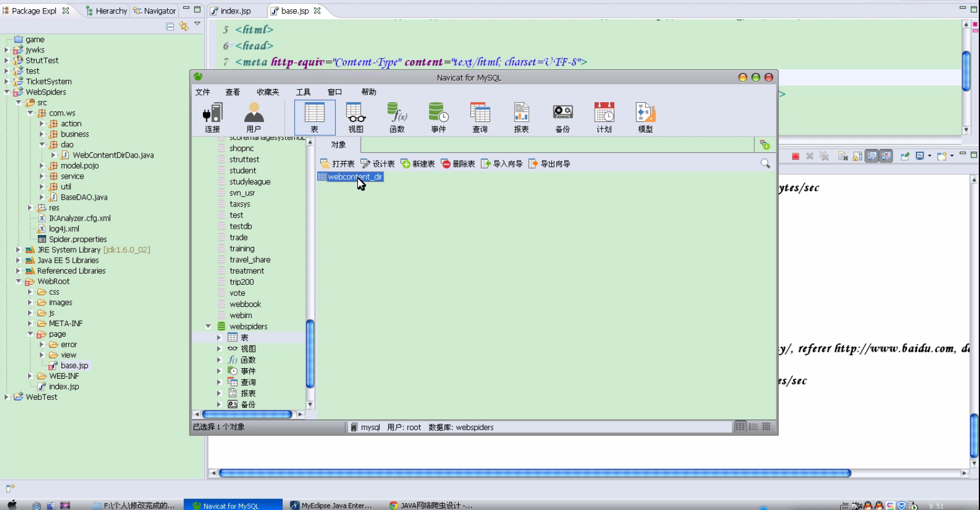Screen dimensions: 980x510
Task: Open the Backup (备份) tape icon
Action: [x=563, y=117]
